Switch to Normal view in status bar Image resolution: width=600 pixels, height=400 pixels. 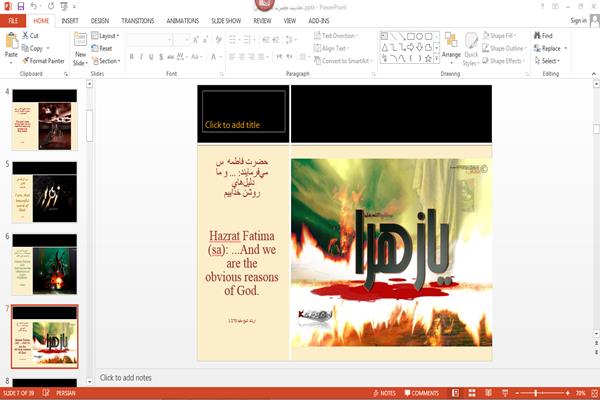[x=455, y=393]
